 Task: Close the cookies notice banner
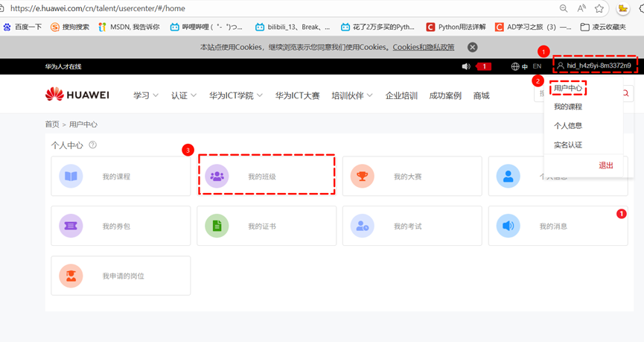pos(473,47)
